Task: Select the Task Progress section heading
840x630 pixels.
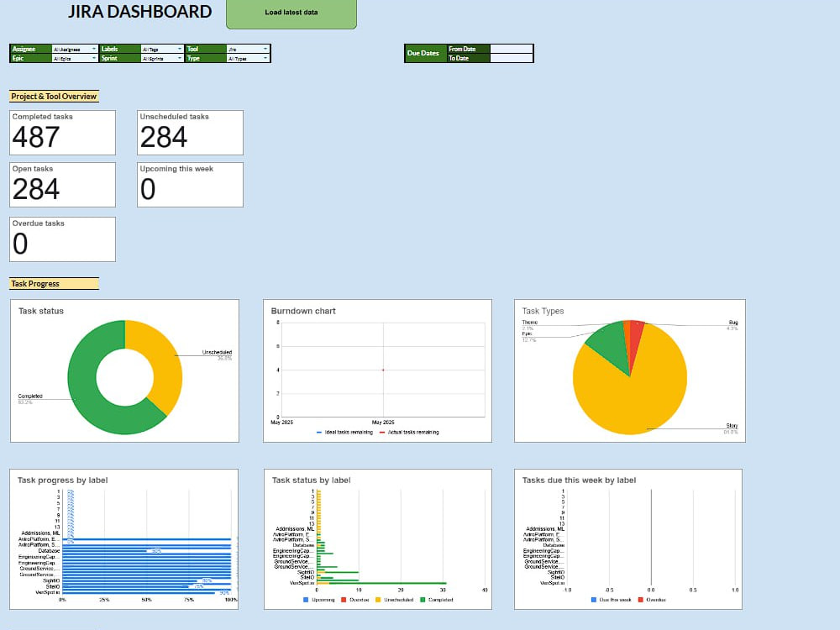Action: coord(54,284)
